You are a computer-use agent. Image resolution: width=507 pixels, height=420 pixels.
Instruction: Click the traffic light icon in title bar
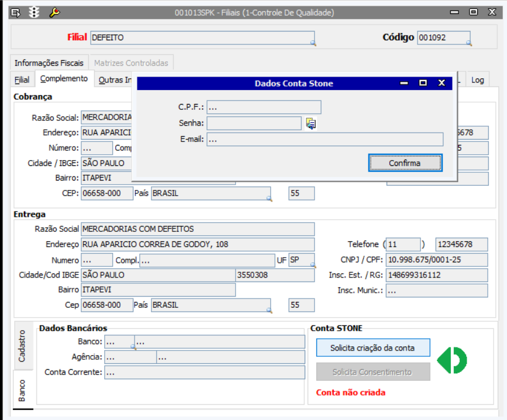coord(35,12)
